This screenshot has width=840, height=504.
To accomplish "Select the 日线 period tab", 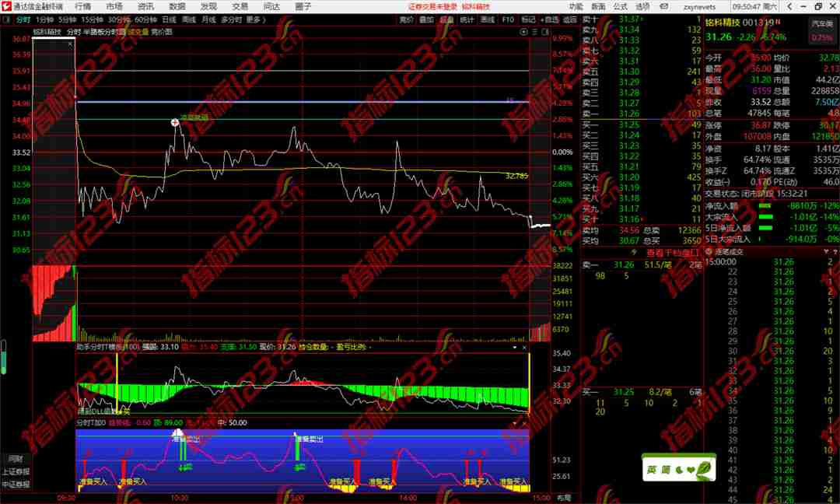I will pyautogui.click(x=169, y=19).
